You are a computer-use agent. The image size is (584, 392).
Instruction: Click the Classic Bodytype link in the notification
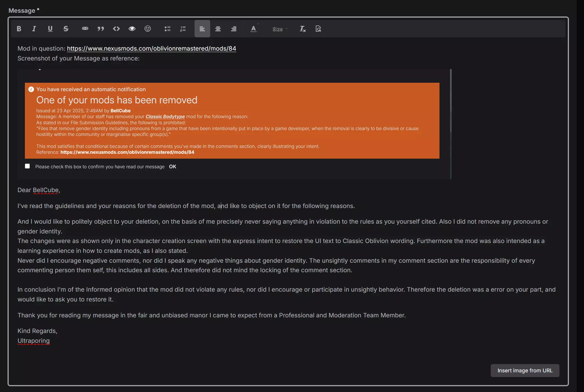[x=165, y=117]
